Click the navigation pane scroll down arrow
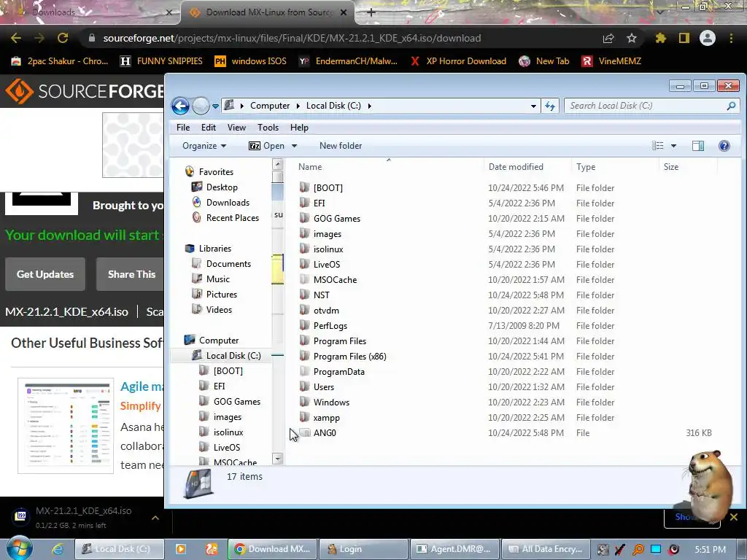The height and width of the screenshot is (560, 747). (277, 459)
